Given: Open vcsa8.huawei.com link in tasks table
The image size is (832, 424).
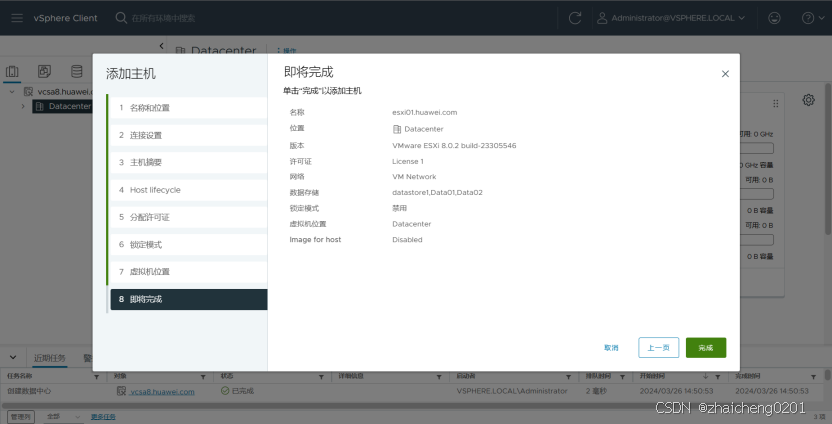Looking at the screenshot, I should click(x=162, y=392).
